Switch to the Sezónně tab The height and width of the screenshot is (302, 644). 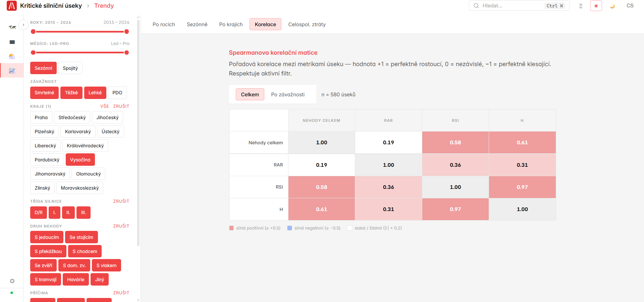click(197, 24)
